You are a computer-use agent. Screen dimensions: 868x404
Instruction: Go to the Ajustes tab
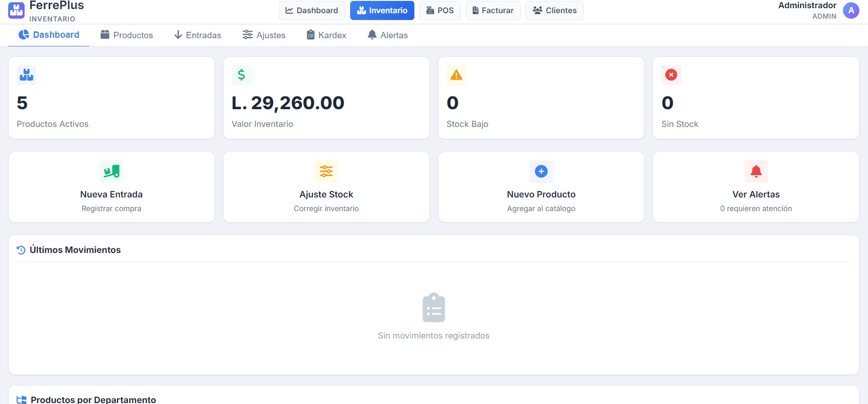264,35
